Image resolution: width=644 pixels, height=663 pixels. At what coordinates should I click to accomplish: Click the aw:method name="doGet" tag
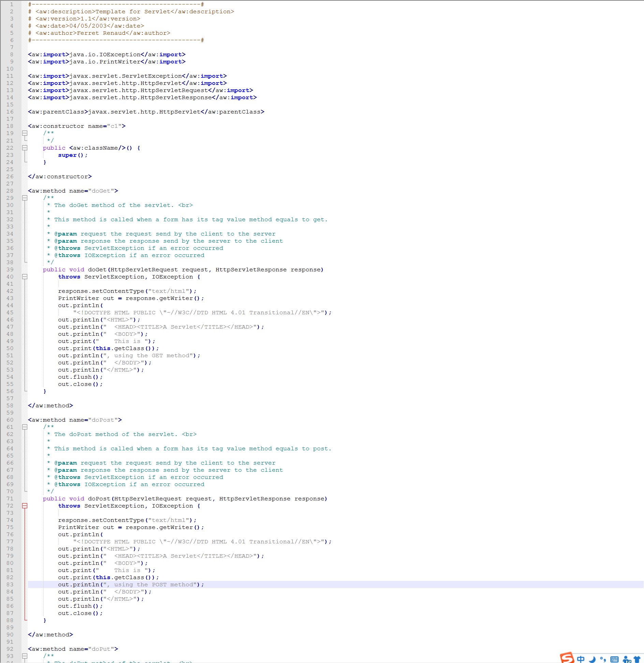(73, 191)
